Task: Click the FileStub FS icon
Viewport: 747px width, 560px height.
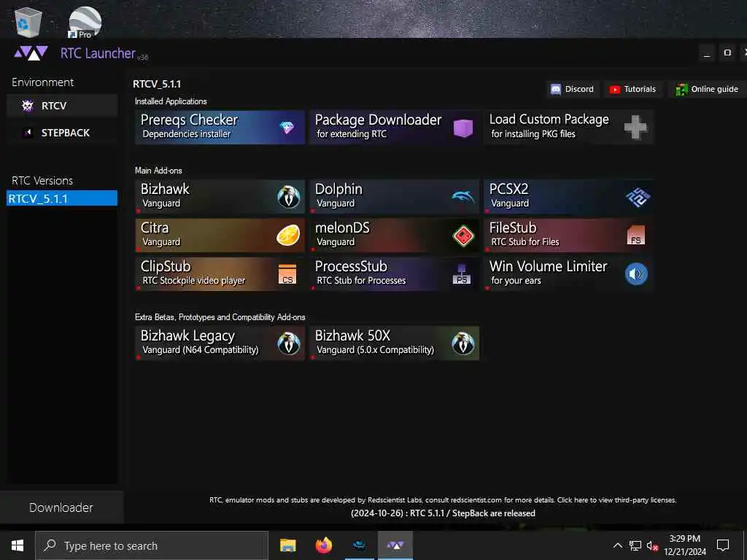Action: pyautogui.click(x=636, y=236)
